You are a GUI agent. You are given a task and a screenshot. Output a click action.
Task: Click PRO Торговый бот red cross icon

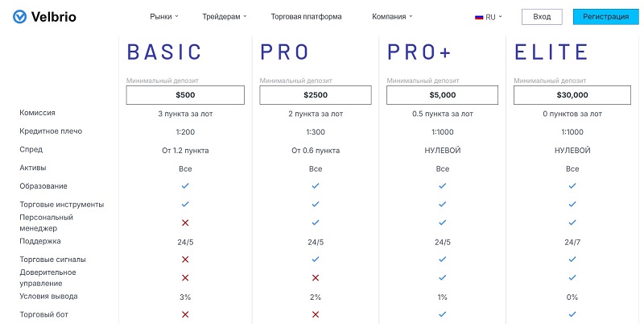tap(316, 314)
